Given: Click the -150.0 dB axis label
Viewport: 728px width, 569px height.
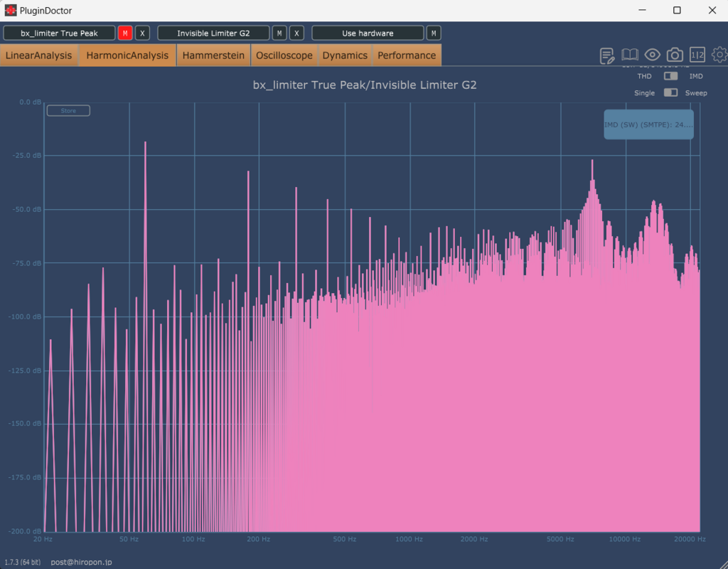Looking at the screenshot, I should tap(25, 424).
